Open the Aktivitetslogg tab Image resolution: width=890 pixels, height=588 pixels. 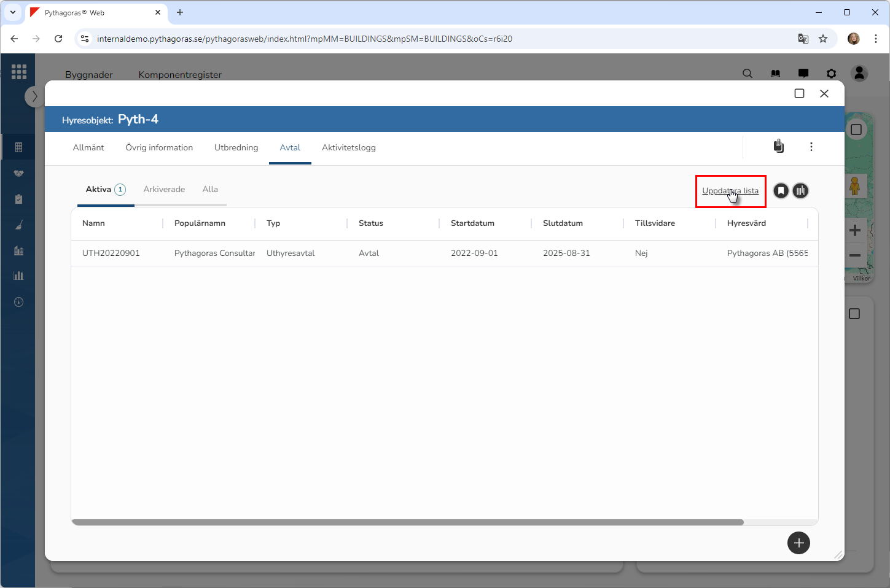point(348,147)
